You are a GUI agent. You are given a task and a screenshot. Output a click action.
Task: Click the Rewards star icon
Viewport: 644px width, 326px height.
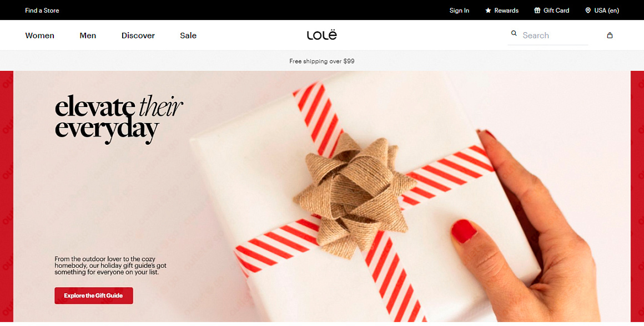488,10
